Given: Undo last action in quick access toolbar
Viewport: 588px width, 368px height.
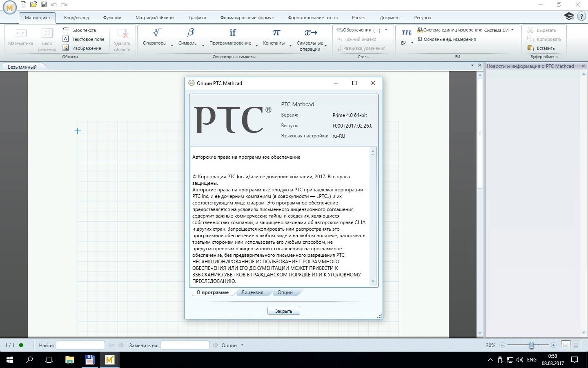Looking at the screenshot, I should tap(54, 4).
